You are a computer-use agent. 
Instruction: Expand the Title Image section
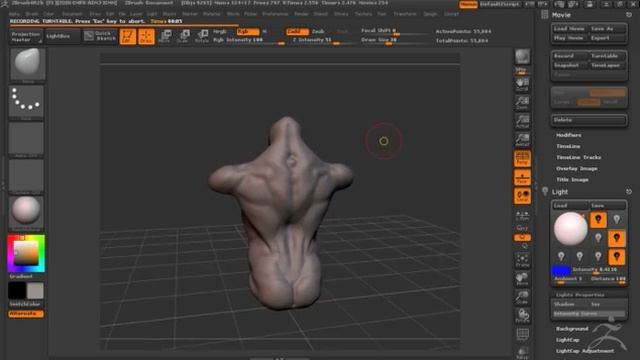pos(572,179)
